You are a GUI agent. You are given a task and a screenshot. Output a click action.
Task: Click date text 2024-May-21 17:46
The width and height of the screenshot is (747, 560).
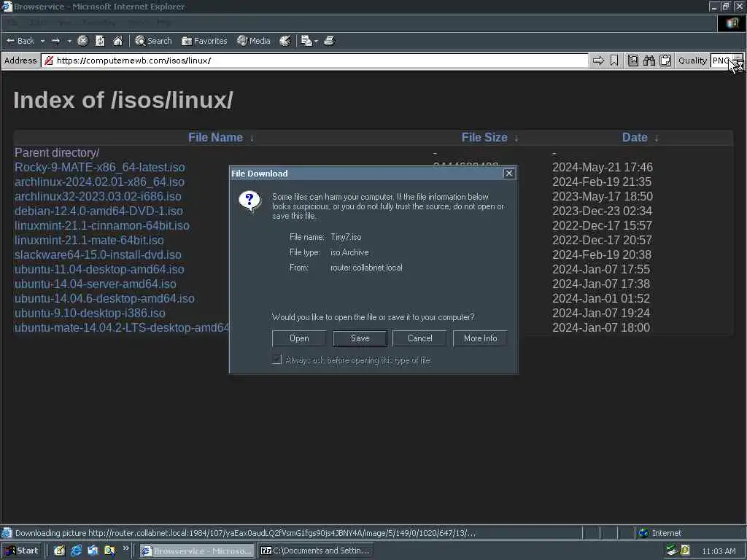602,167
